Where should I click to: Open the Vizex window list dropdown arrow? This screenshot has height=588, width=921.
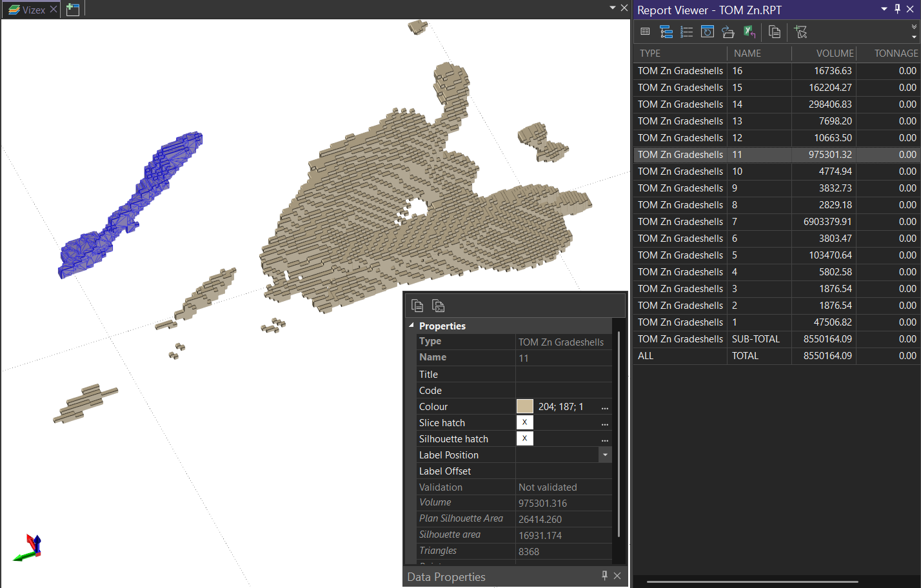pos(613,8)
